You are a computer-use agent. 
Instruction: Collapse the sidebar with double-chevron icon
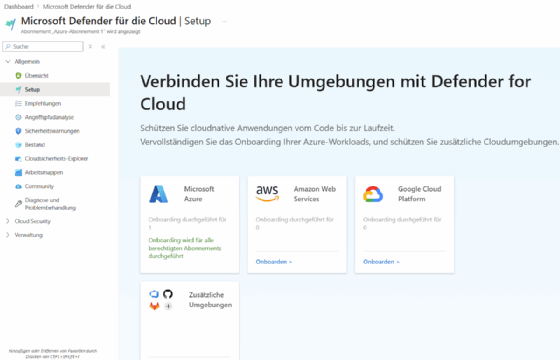(103, 46)
